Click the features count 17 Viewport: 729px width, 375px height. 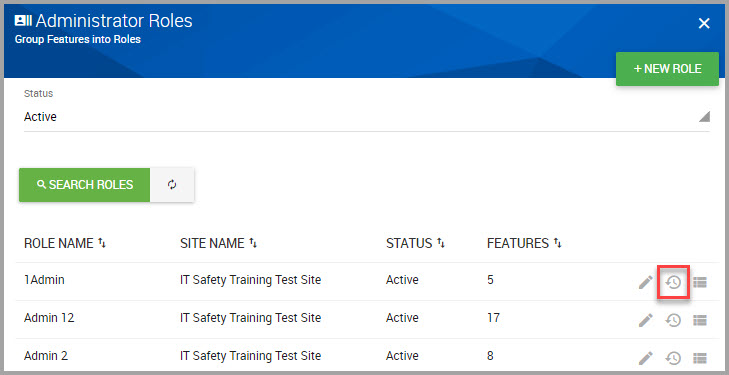pyautogui.click(x=493, y=318)
